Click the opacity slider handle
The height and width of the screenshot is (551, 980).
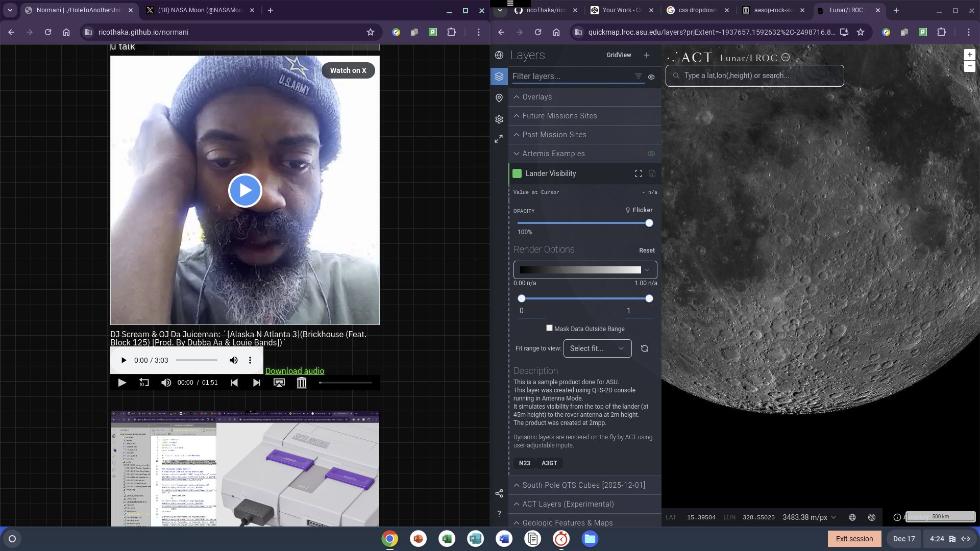click(x=649, y=223)
